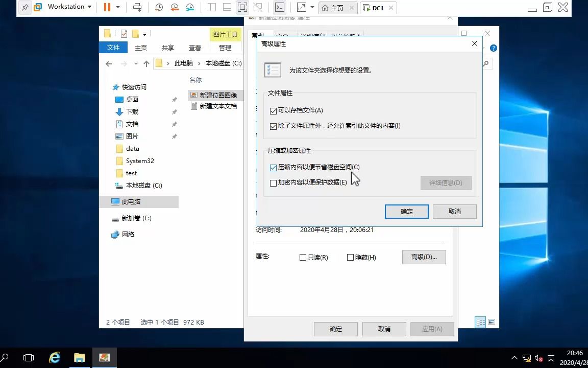Expand the chevron after 此电脑 in the address bar
This screenshot has height=368, width=588.
pyautogui.click(x=199, y=63)
